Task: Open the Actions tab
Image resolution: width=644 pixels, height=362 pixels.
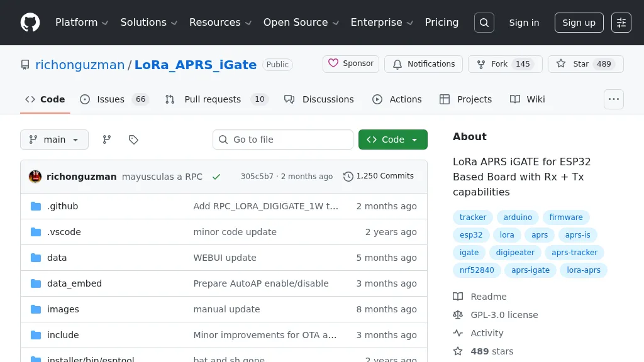Action: pos(397,99)
